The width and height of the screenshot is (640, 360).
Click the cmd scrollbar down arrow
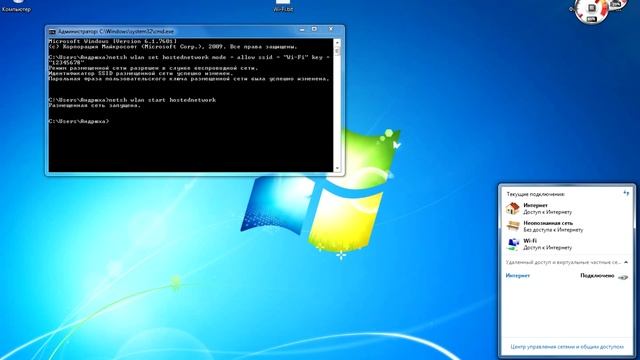click(x=337, y=168)
